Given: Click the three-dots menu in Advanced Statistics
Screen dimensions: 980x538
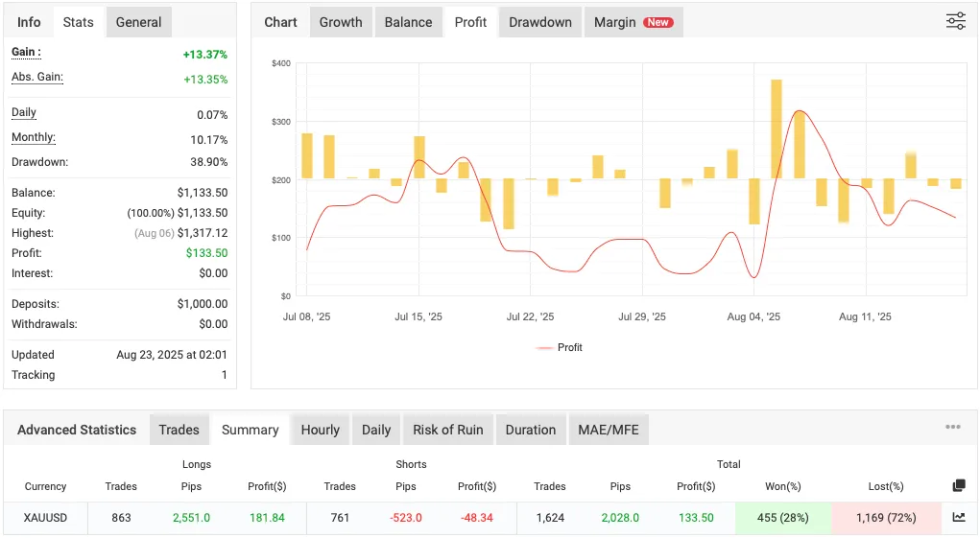Looking at the screenshot, I should click(952, 428).
